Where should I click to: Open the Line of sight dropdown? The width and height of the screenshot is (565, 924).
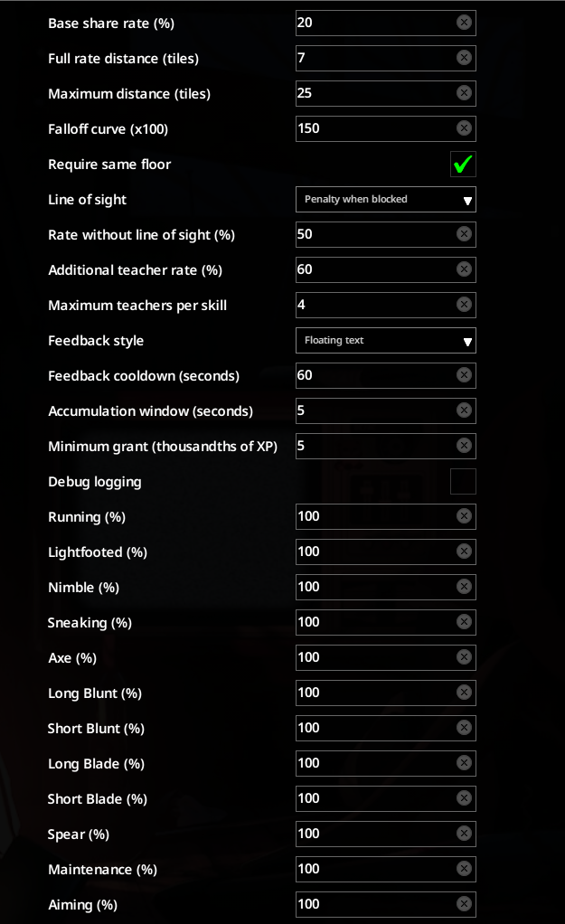pyautogui.click(x=386, y=199)
